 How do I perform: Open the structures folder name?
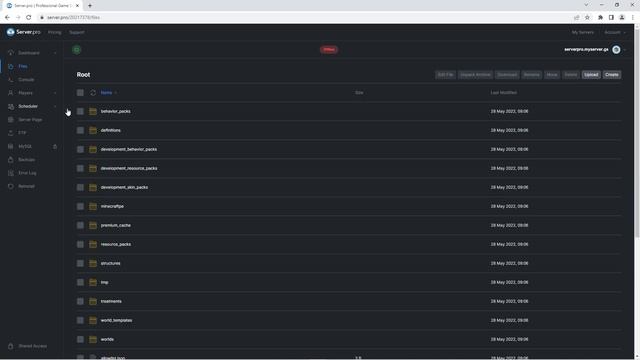pos(111,263)
